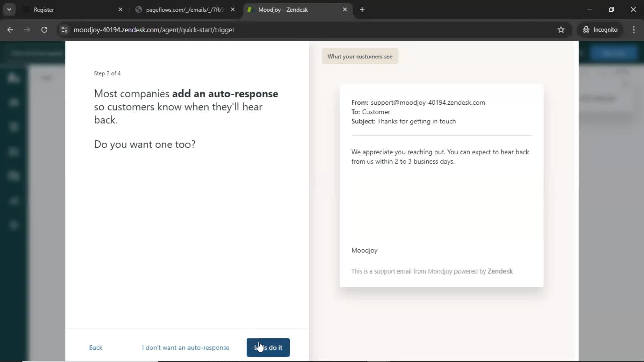The height and width of the screenshot is (362, 644).
Task: Open the tab search dropdown
Action: 9,10
